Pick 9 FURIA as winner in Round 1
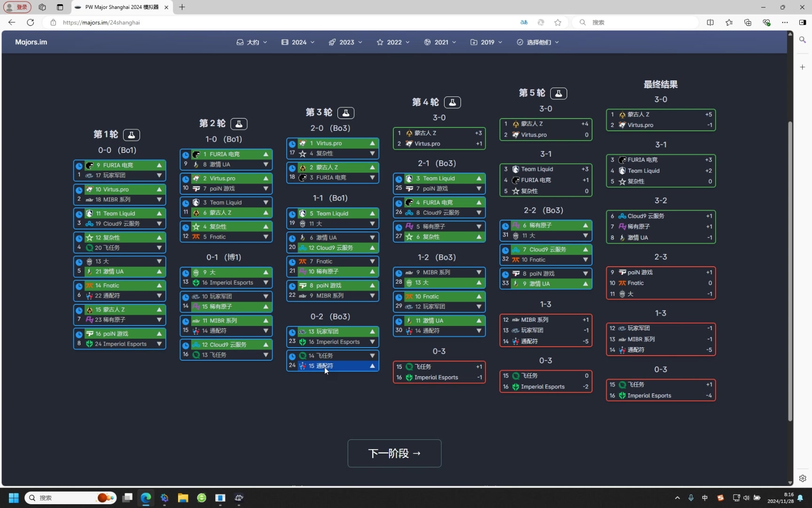This screenshot has width=812, height=508. [125, 166]
